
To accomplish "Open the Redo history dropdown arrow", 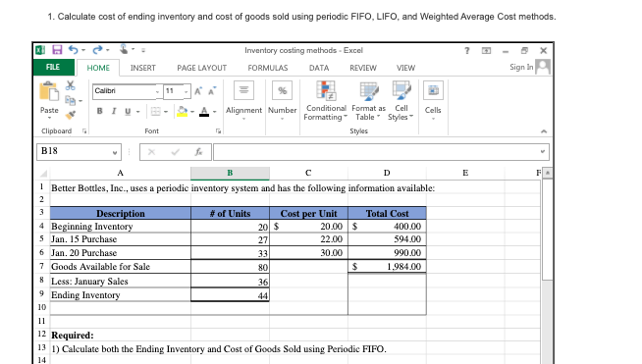I will (108, 50).
